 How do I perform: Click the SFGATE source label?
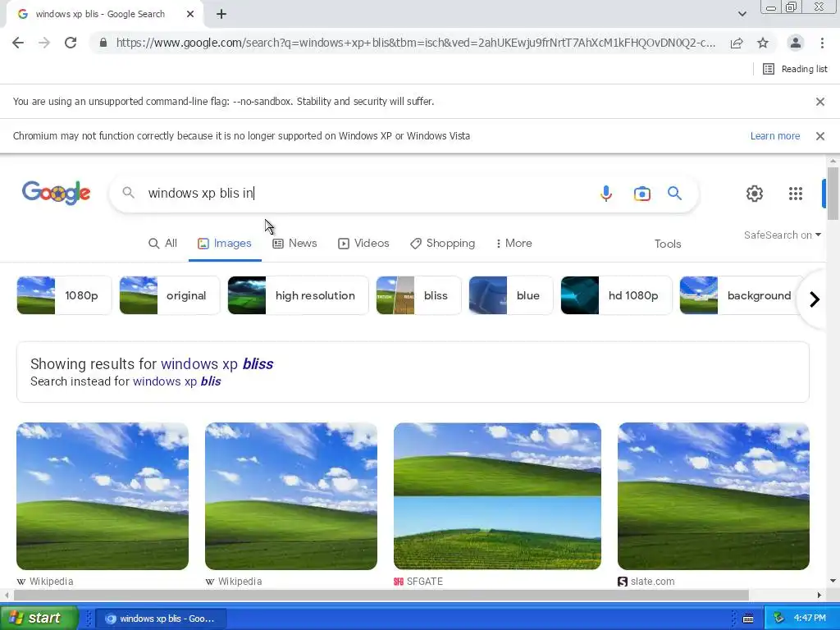tap(418, 582)
